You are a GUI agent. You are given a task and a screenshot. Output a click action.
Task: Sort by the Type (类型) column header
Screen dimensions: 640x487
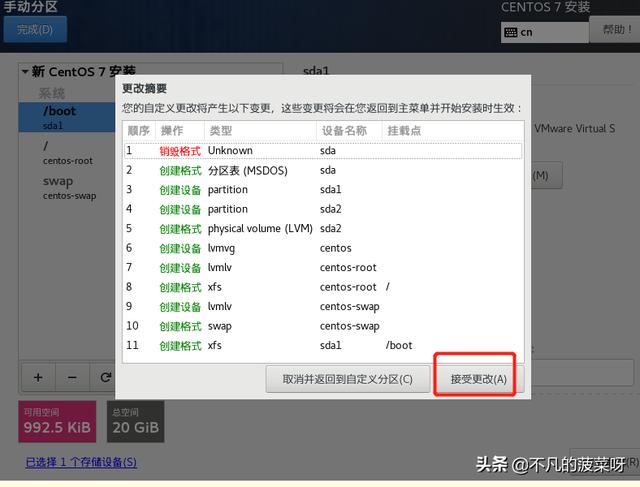click(220, 131)
